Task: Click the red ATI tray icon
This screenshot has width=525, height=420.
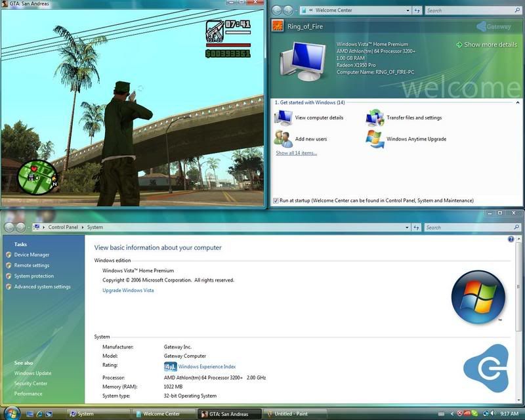Action: tap(467, 413)
